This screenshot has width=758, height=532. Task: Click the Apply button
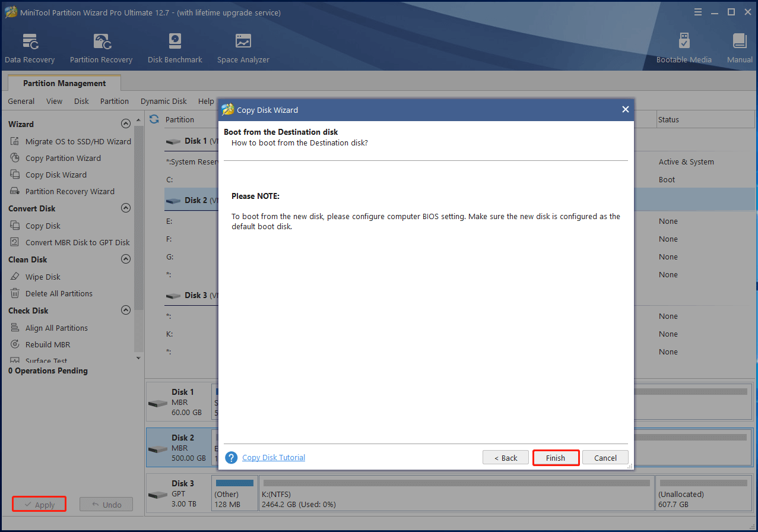(39, 505)
